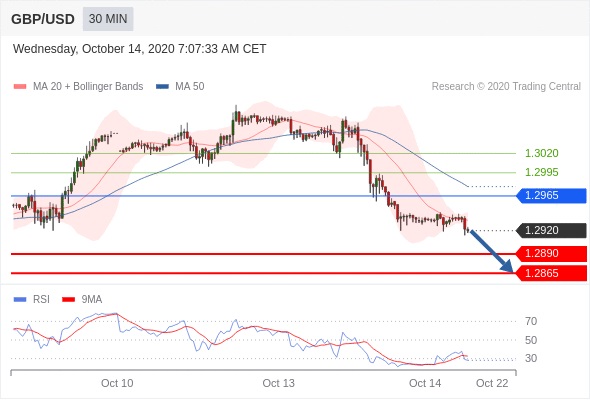Open the Research © 2020 Trading Central link
This screenshot has width=590, height=400.
[x=506, y=87]
